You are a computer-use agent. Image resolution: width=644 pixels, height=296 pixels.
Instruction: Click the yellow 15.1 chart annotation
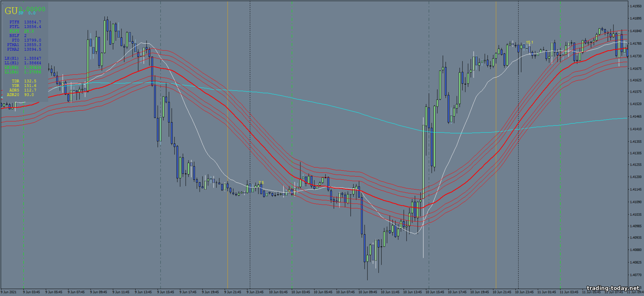(x=529, y=42)
